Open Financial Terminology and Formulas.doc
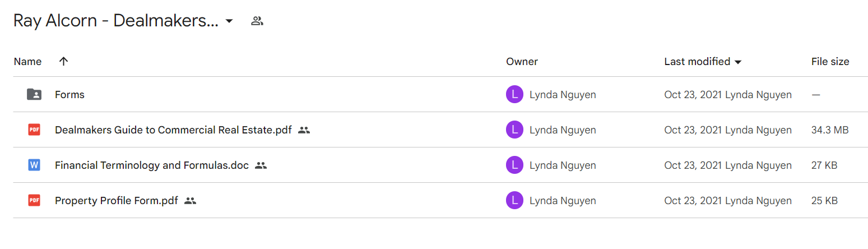The height and width of the screenshot is (249, 868). coord(152,165)
